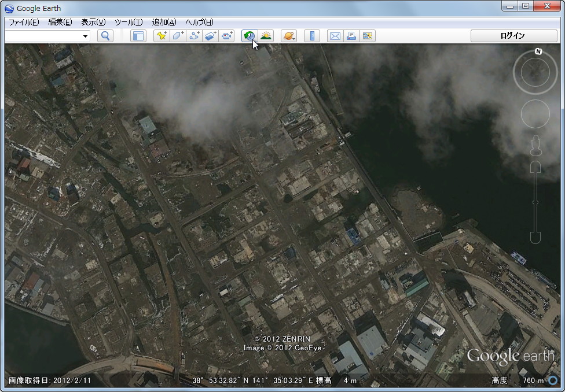Click the coordinates readout in status bar
This screenshot has height=392, width=565.
click(x=252, y=380)
